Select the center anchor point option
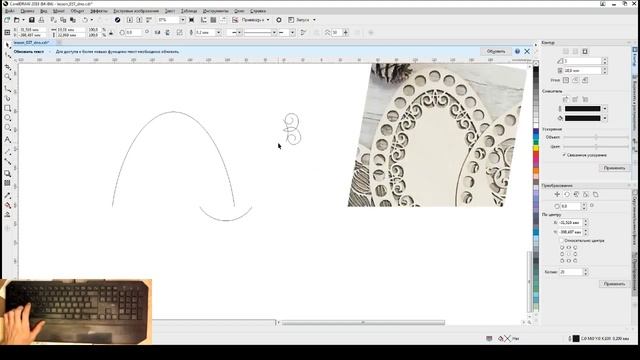Screen dimensions: 640x360 click(569, 254)
